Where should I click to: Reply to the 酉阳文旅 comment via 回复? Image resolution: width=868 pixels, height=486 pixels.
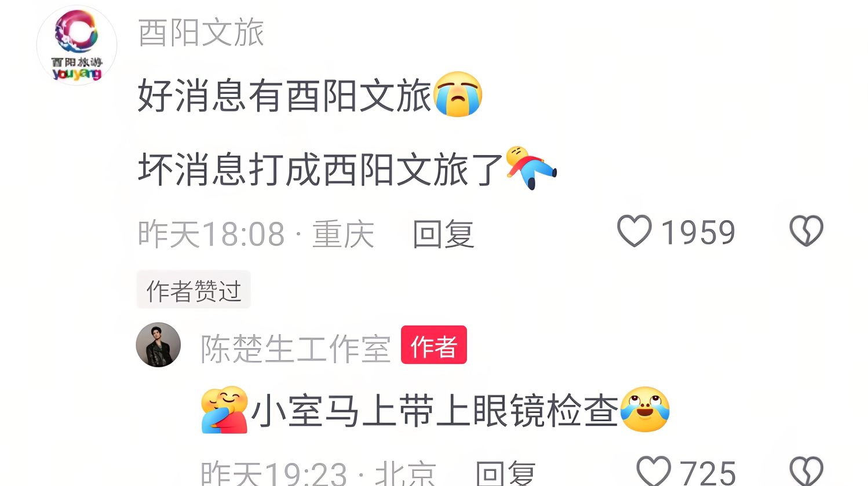point(443,234)
